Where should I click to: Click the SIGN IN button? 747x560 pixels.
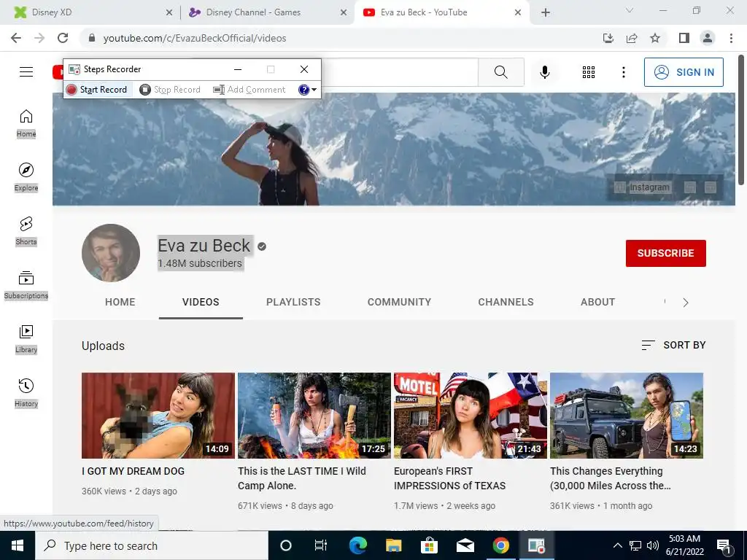684,72
